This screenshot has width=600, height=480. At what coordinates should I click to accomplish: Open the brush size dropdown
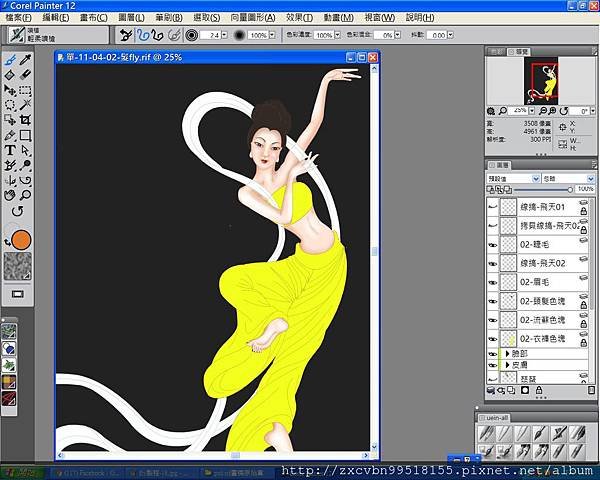click(225, 35)
